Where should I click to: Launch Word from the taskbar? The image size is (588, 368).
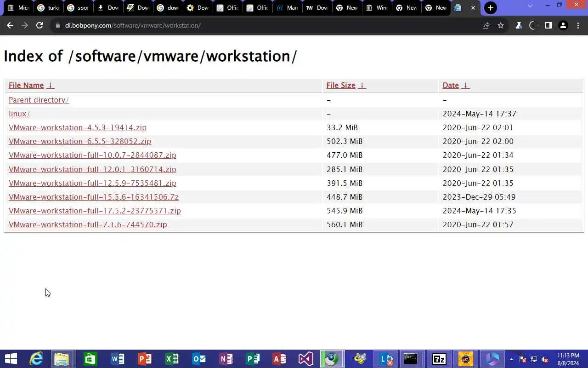[117, 359]
